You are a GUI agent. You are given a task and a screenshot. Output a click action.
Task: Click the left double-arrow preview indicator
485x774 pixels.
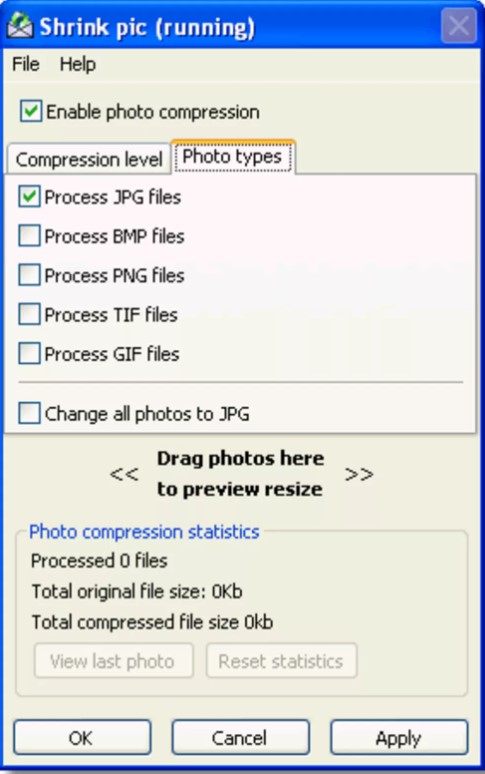pyautogui.click(x=124, y=474)
